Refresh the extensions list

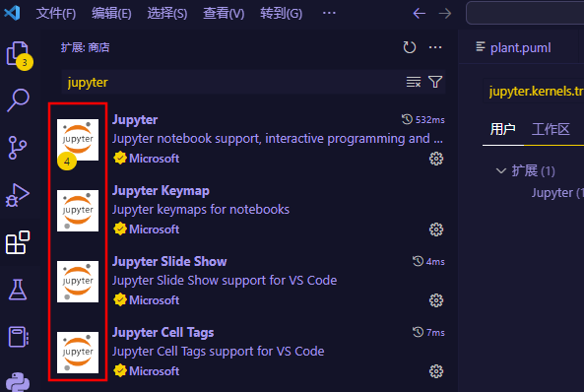coord(410,47)
